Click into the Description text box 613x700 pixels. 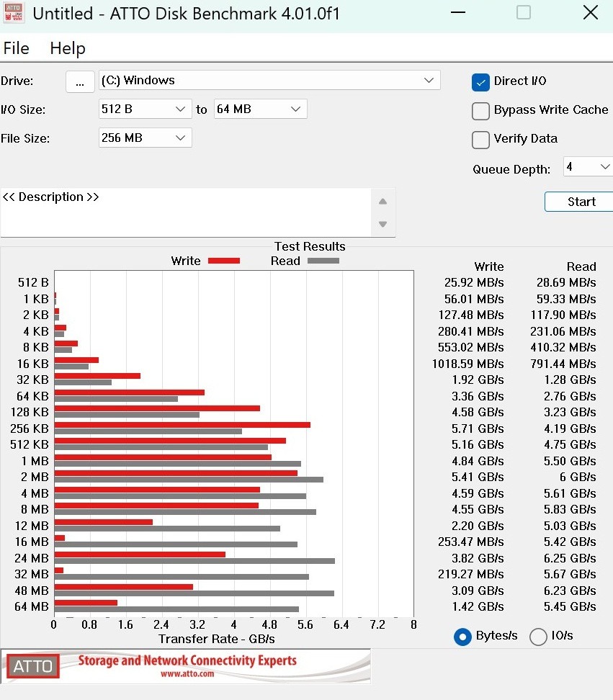point(185,212)
